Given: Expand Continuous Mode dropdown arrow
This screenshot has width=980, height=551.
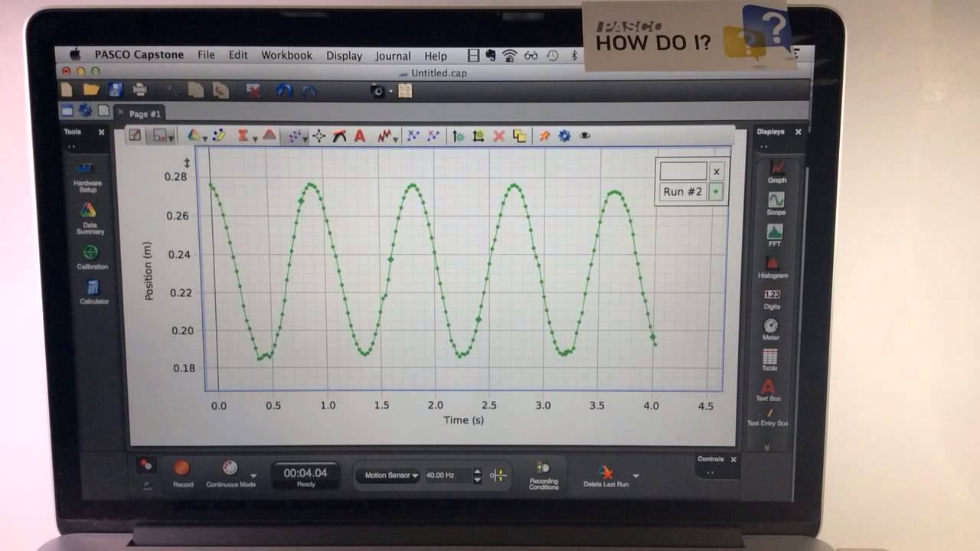Looking at the screenshot, I should point(253,476).
